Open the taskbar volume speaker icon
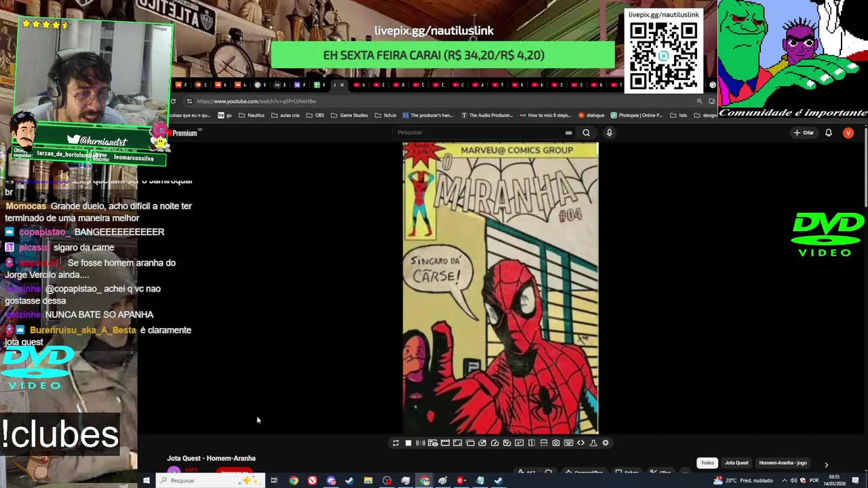The width and height of the screenshot is (868, 488). point(793,481)
